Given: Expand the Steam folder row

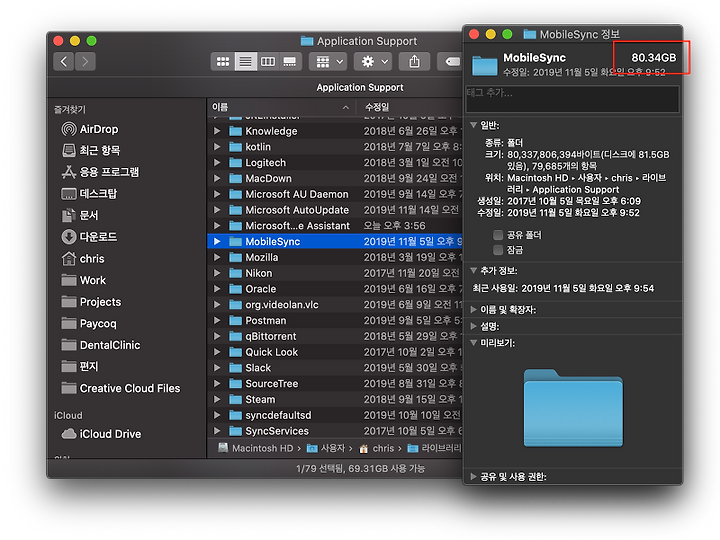Looking at the screenshot, I should [217, 399].
